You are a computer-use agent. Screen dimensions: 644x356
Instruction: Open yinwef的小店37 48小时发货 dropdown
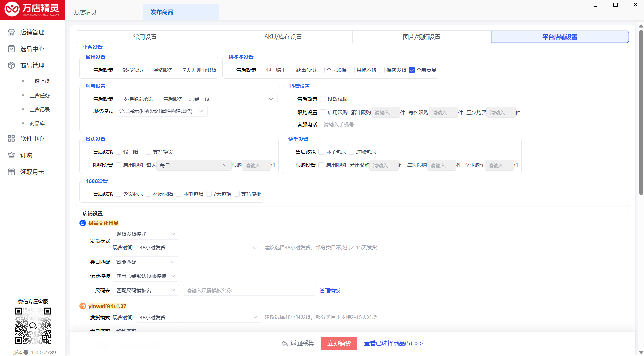[199, 317]
